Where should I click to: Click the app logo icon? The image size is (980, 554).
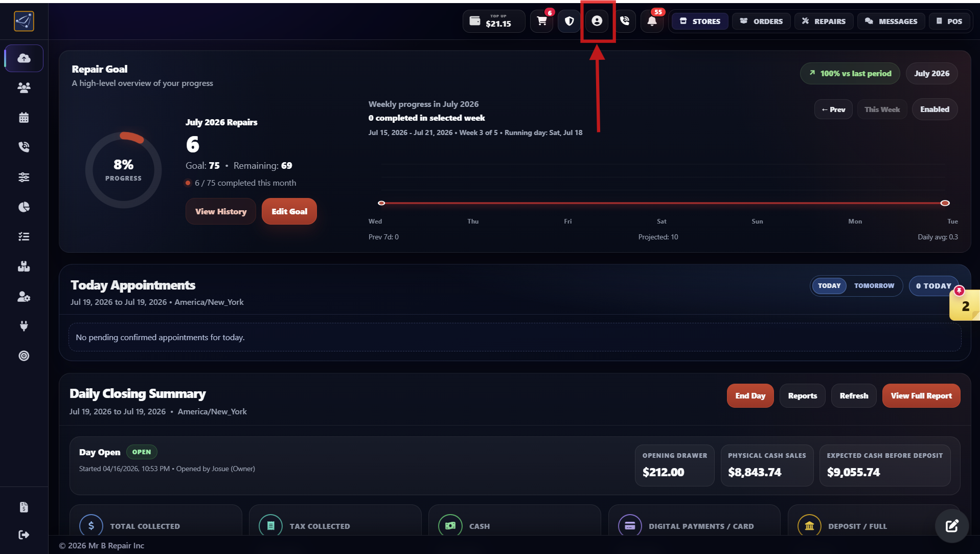pos(24,21)
